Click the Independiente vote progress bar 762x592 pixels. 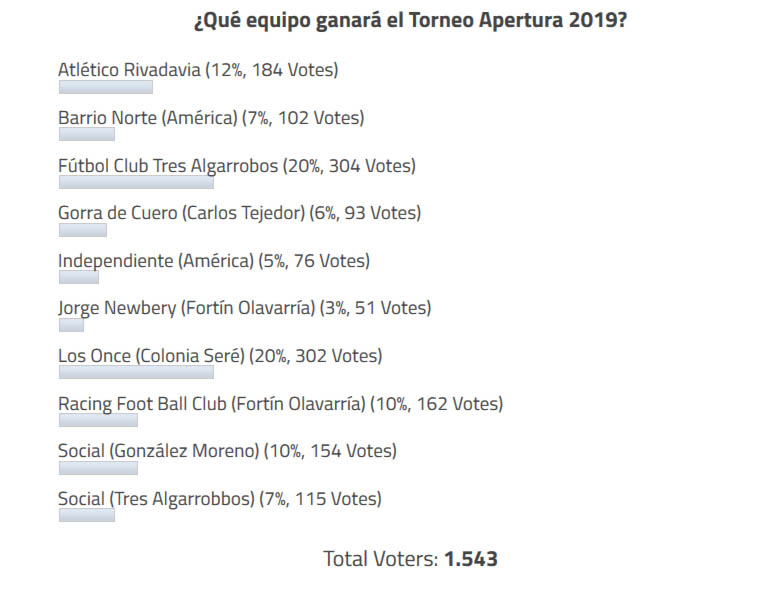tap(78, 278)
